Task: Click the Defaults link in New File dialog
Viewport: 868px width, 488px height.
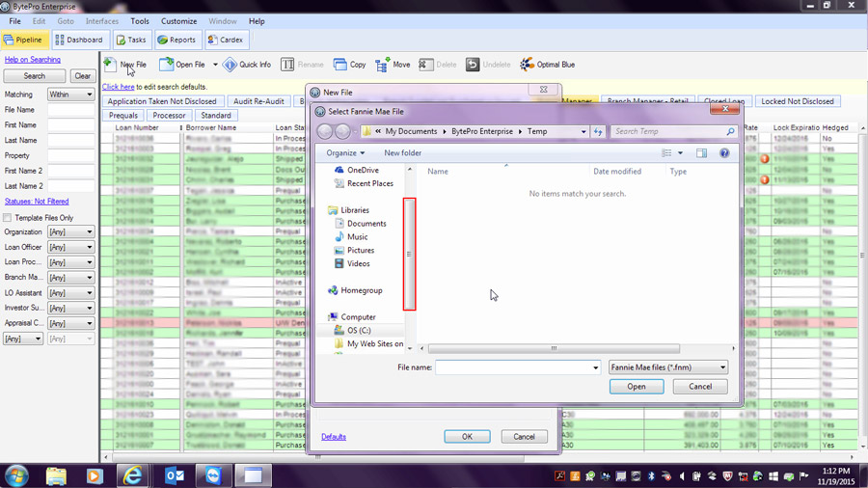Action: point(334,437)
